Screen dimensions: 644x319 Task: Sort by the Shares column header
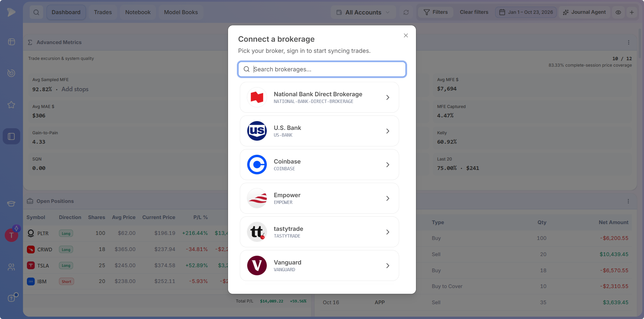pyautogui.click(x=97, y=217)
